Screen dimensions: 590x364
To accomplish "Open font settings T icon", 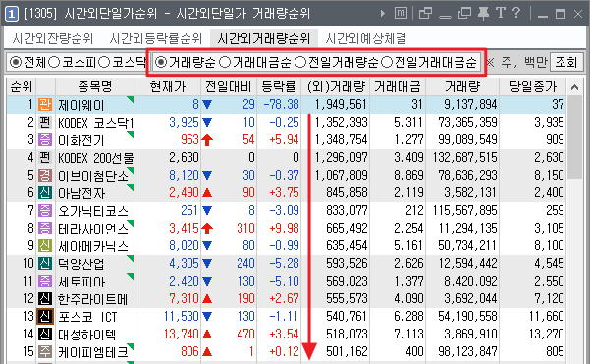I will [x=501, y=13].
